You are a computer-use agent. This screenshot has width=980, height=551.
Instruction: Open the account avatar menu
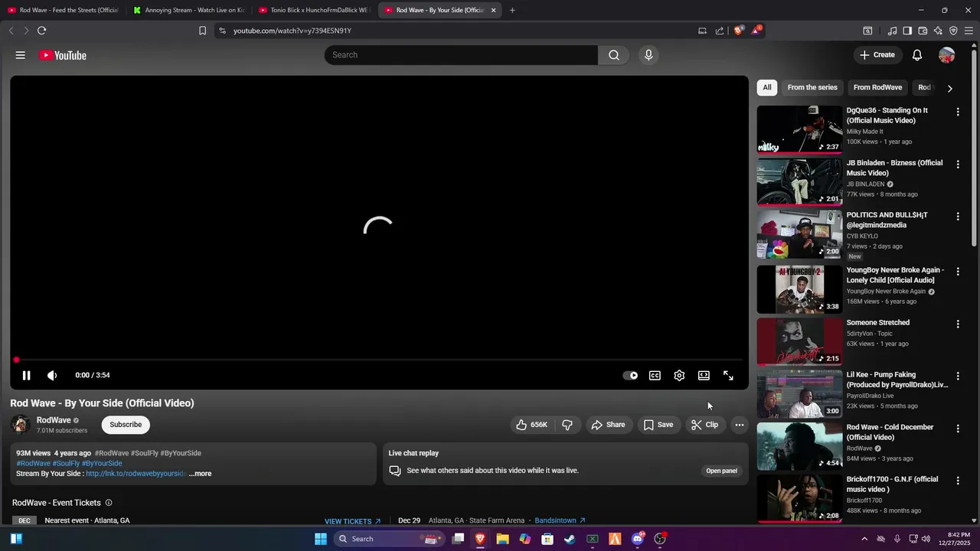947,55
